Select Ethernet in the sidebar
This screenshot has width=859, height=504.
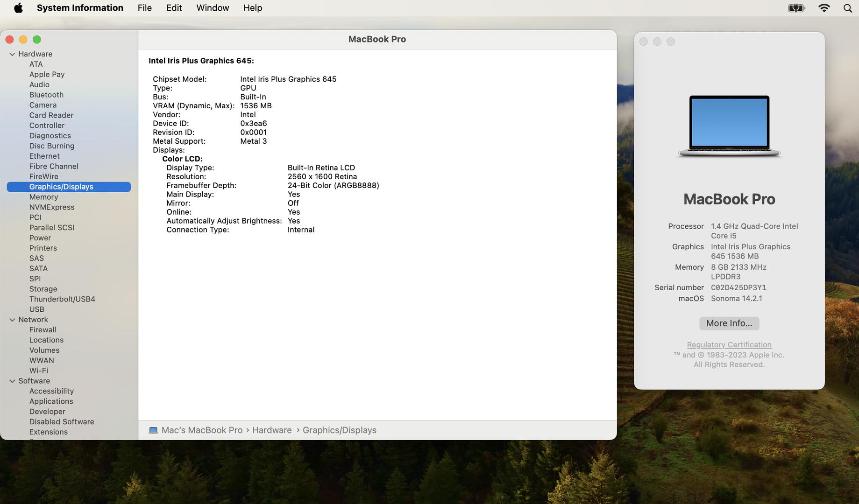(44, 156)
